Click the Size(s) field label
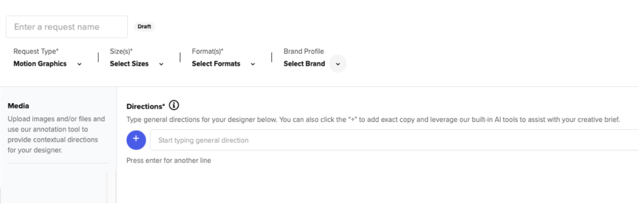The image size is (644, 204). [x=122, y=52]
